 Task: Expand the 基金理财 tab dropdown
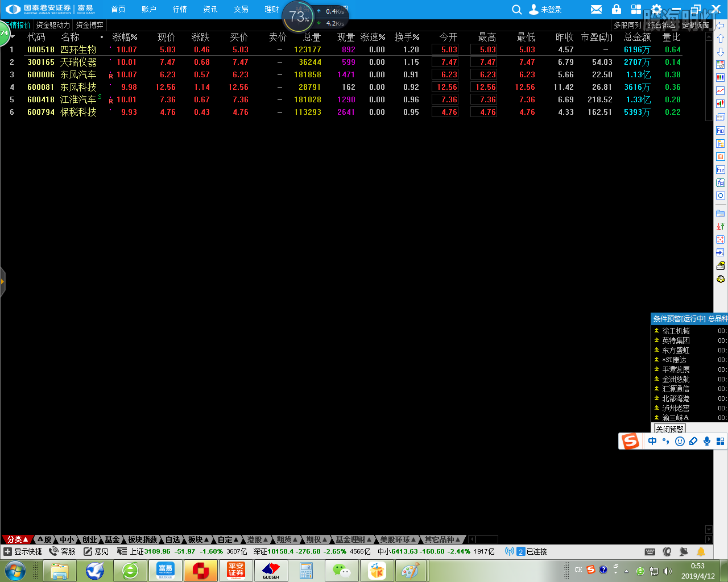click(x=369, y=539)
